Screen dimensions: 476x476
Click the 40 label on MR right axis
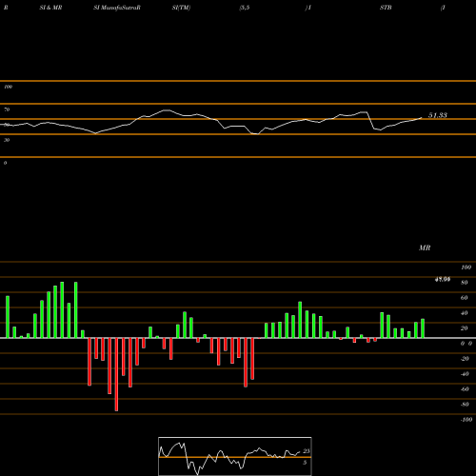pyautogui.click(x=465, y=313)
